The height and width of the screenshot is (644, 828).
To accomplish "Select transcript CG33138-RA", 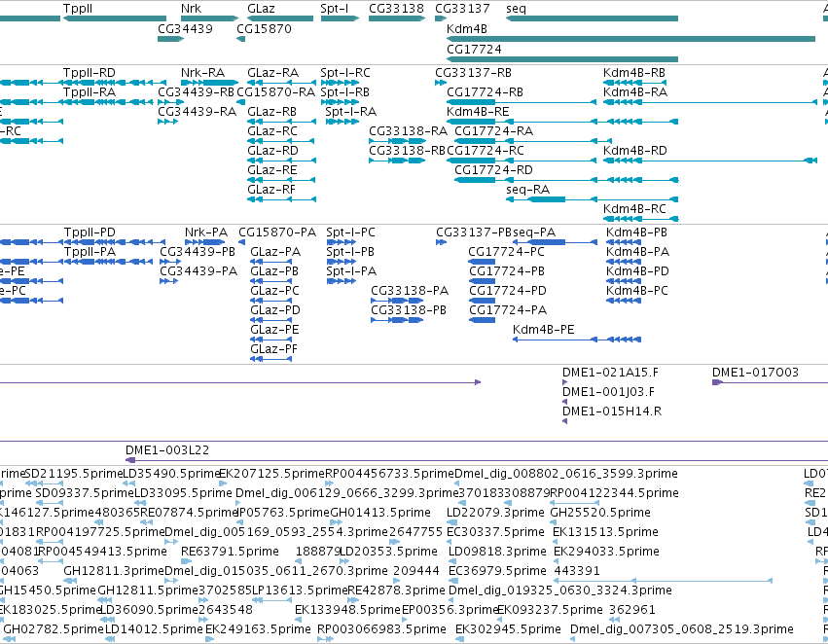I will click(x=409, y=131).
